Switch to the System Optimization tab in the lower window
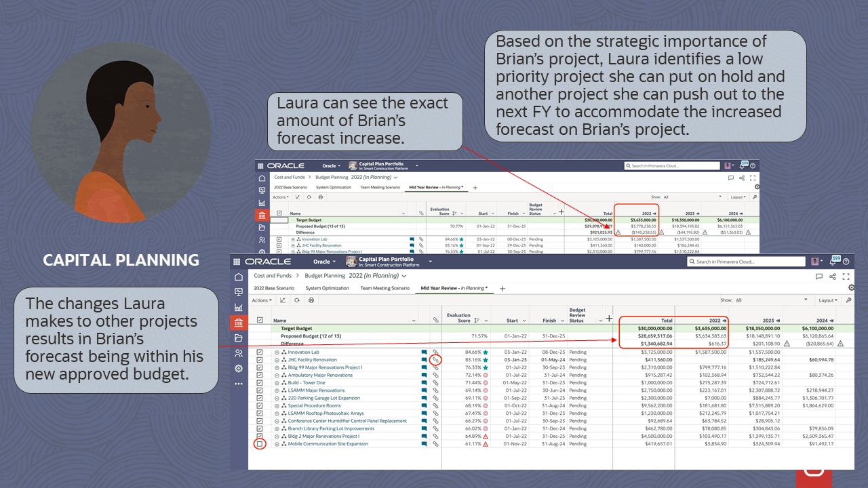868x488 pixels. pos(328,288)
